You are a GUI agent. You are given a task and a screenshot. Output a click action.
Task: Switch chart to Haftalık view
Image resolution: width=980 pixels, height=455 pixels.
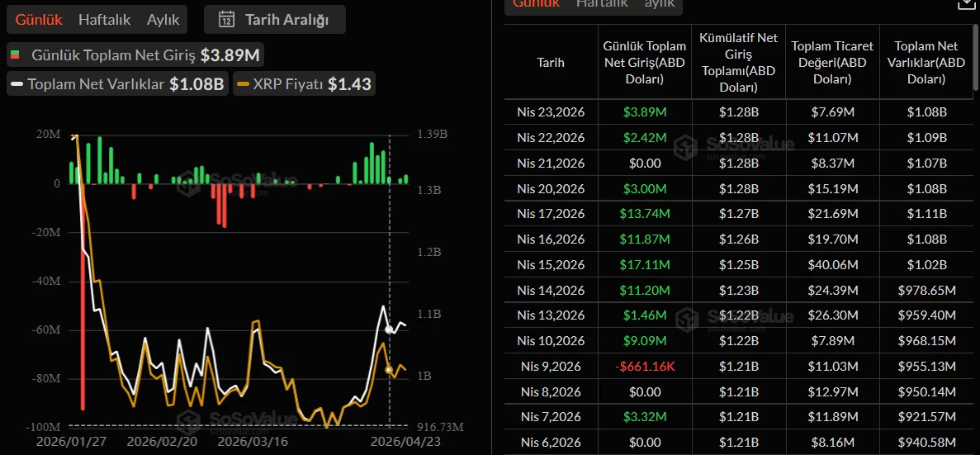pyautogui.click(x=104, y=20)
